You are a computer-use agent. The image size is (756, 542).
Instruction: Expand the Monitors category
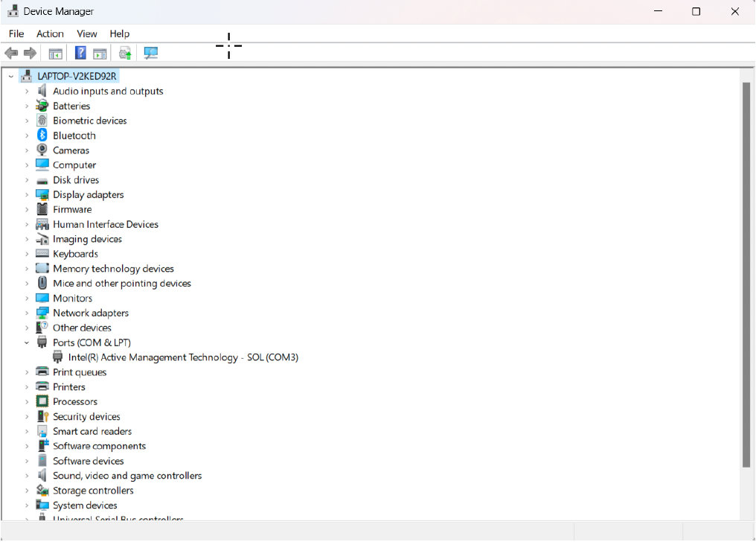pos(27,298)
